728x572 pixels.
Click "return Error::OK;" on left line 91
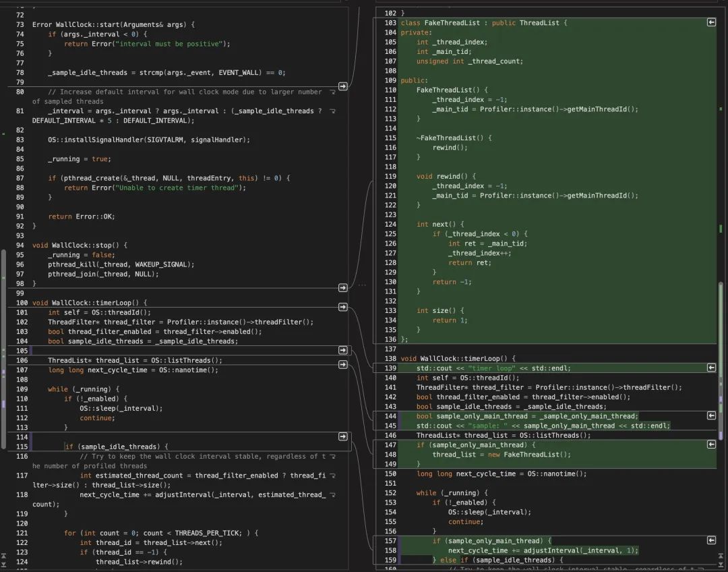tap(82, 217)
